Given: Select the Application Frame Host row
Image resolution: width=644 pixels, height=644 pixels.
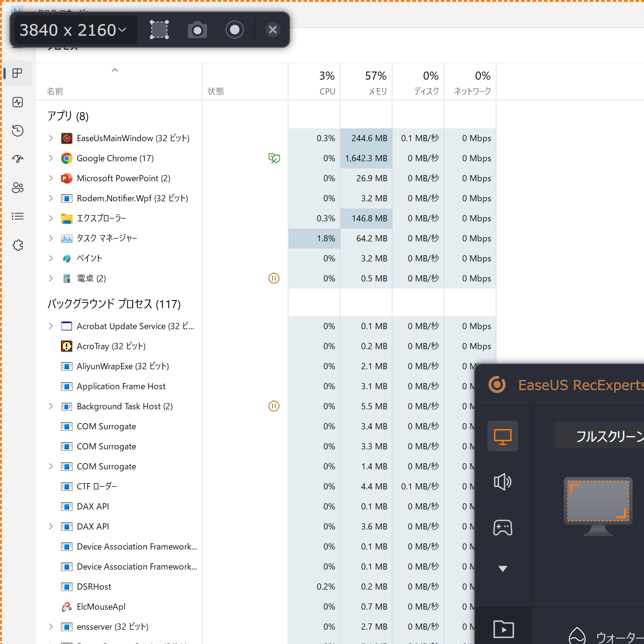Looking at the screenshot, I should [255, 386].
